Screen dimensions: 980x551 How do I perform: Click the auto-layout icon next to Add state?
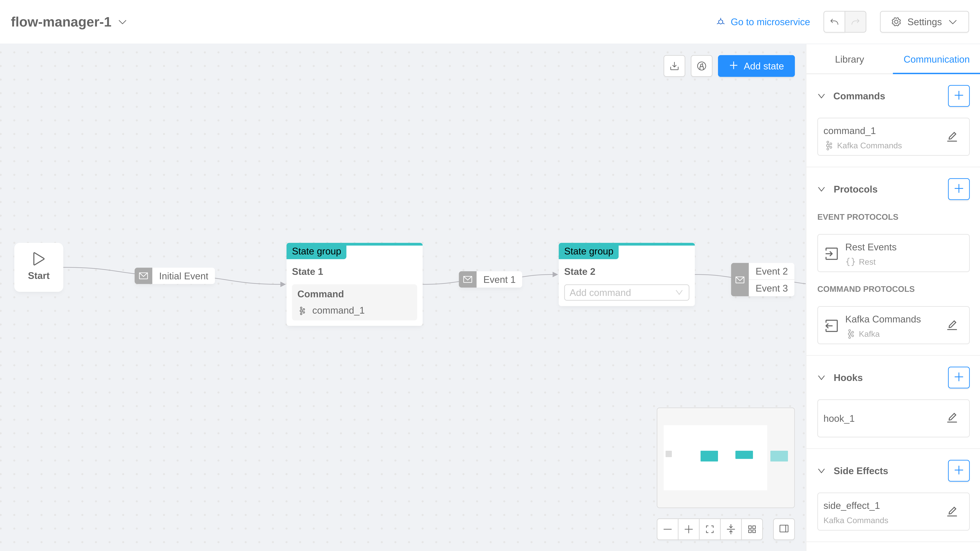[702, 66]
